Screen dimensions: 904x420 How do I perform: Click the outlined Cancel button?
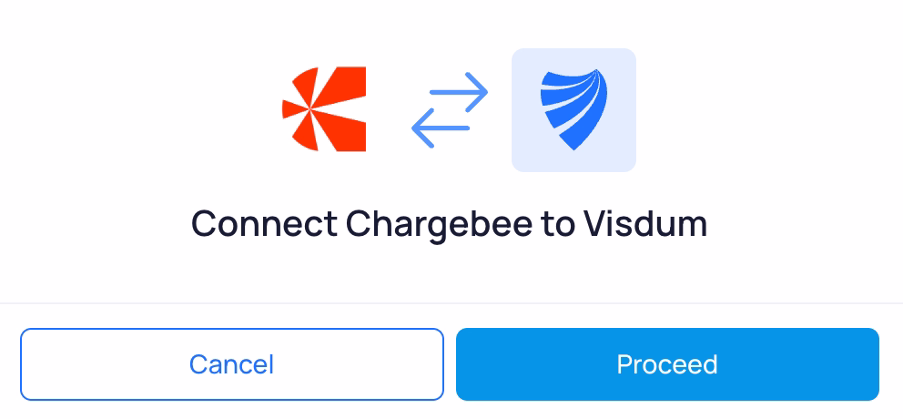(x=232, y=364)
